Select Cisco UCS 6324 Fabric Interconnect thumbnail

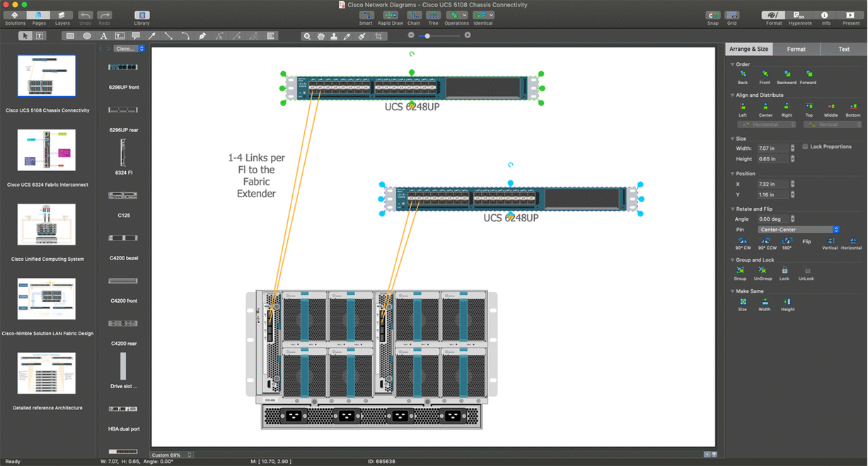[47, 150]
